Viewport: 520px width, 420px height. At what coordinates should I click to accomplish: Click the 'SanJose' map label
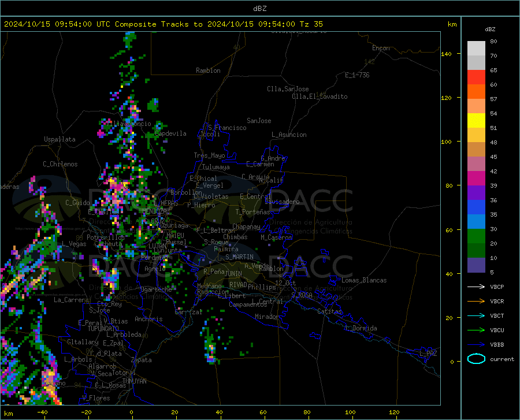[x=259, y=121]
